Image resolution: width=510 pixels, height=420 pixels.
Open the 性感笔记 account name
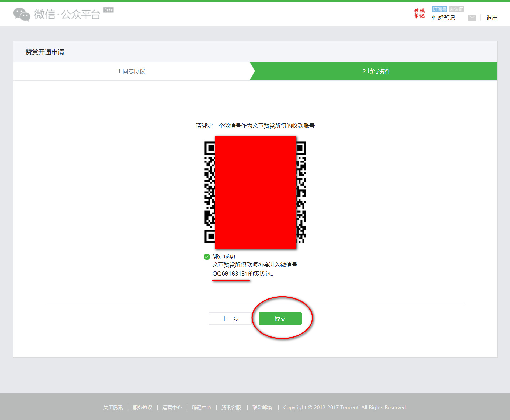pos(443,18)
